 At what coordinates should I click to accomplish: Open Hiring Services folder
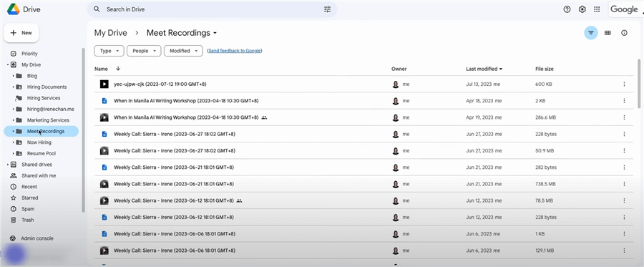(x=44, y=98)
